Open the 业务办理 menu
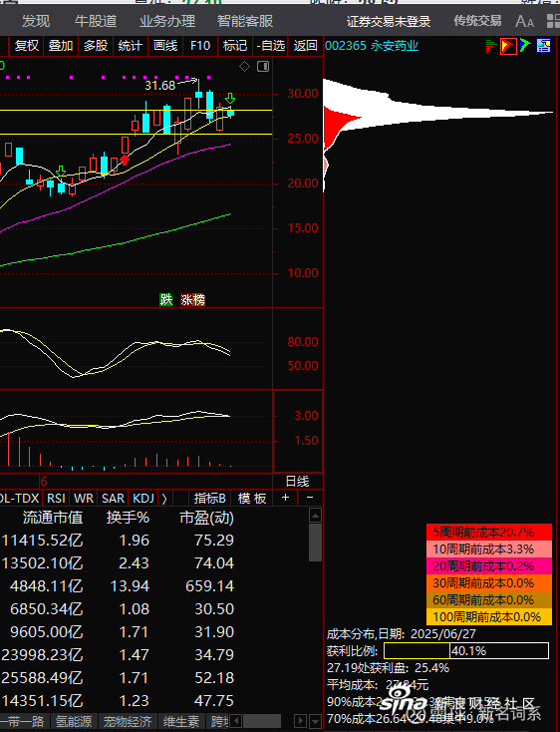Image resolution: width=560 pixels, height=732 pixels. 167,21
